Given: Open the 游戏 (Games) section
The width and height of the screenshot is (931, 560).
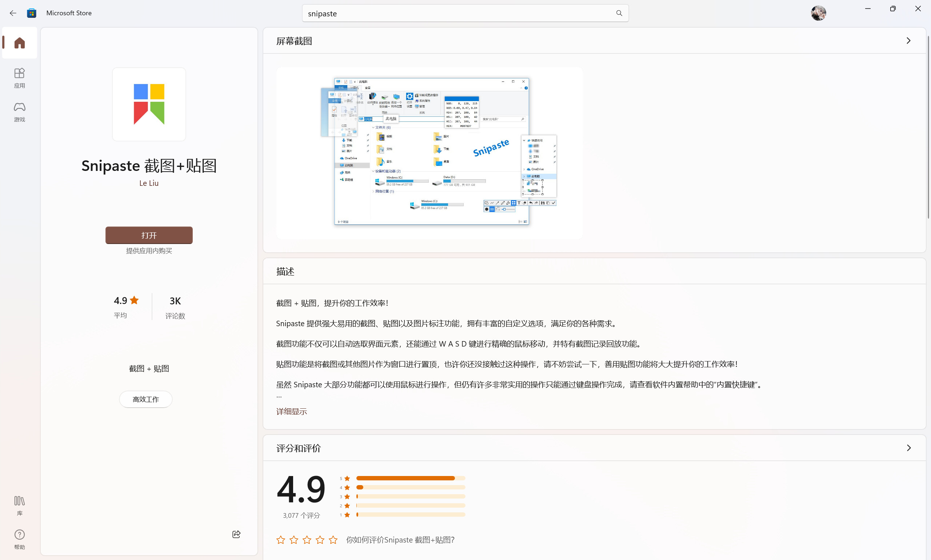Looking at the screenshot, I should pos(20,112).
